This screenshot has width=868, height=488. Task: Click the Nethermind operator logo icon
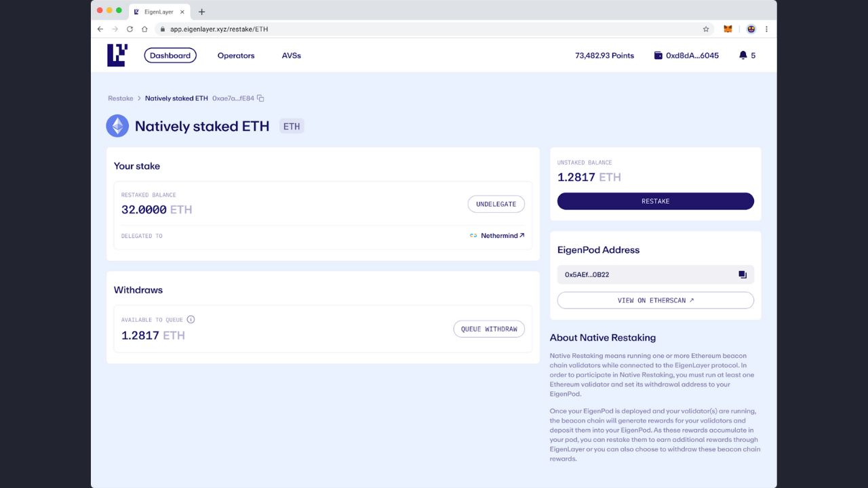[473, 236]
